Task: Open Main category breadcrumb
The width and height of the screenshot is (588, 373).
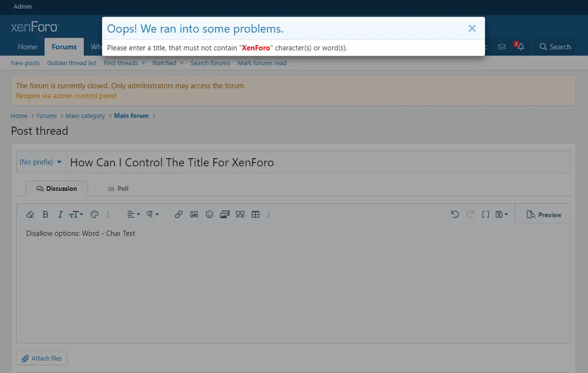Action: [x=85, y=116]
